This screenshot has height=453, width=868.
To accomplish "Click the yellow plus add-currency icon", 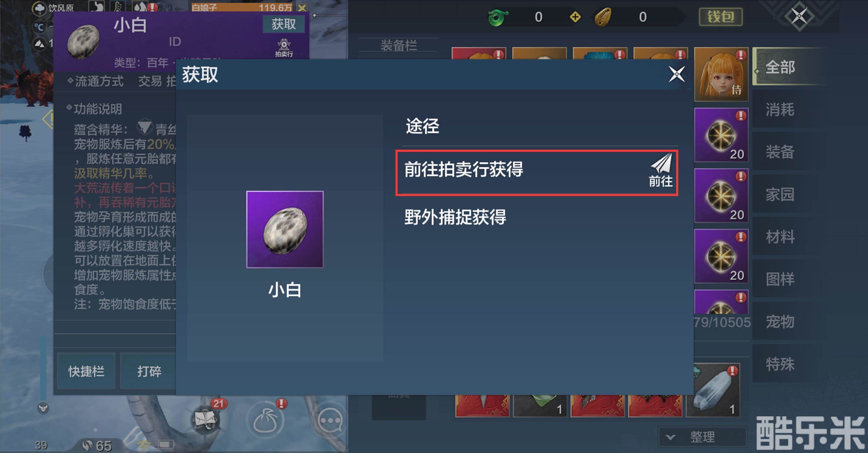I will tap(575, 17).
